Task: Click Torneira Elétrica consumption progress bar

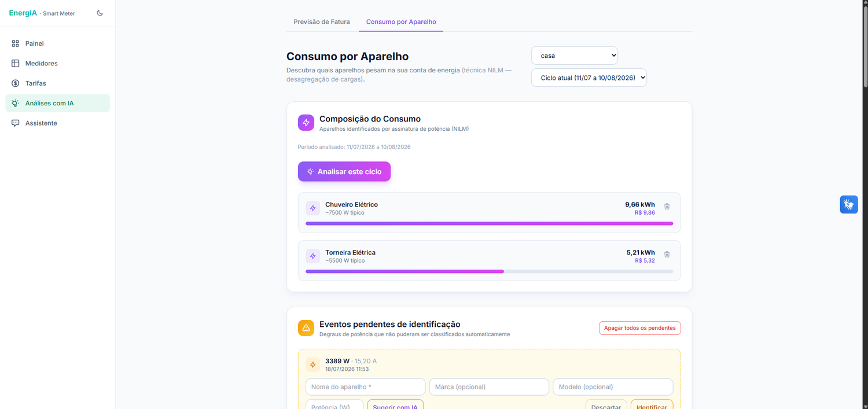Action: 489,271
